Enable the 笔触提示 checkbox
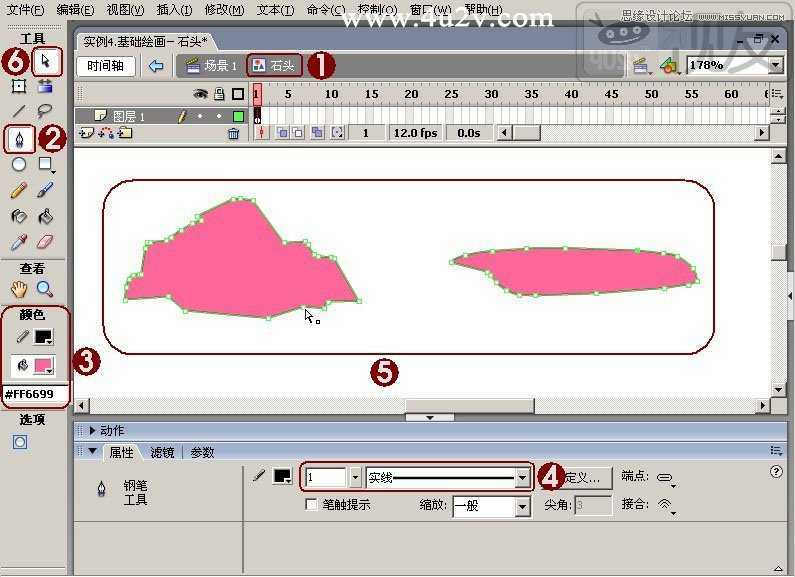 click(311, 504)
